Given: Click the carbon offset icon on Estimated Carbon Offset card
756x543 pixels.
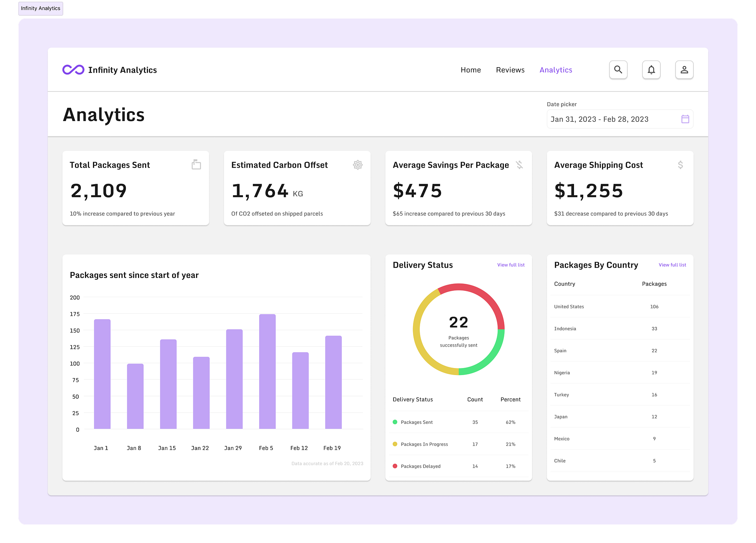Looking at the screenshot, I should [357, 165].
